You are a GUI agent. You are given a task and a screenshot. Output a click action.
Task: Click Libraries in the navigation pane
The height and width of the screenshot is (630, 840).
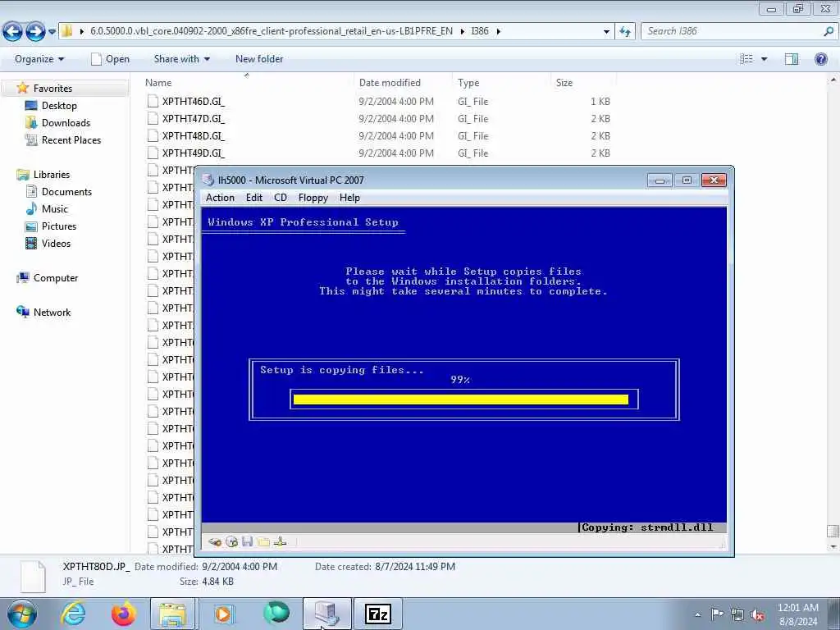click(52, 175)
